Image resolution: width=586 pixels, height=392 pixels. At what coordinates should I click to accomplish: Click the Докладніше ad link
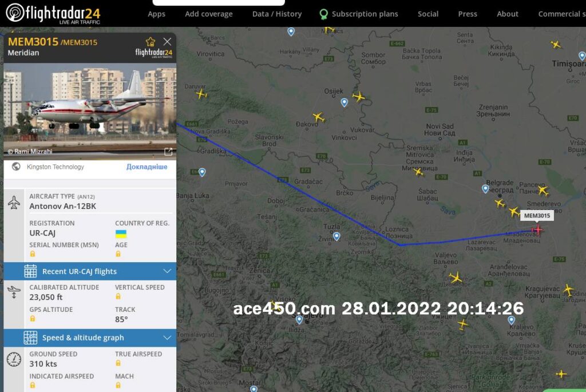click(147, 167)
